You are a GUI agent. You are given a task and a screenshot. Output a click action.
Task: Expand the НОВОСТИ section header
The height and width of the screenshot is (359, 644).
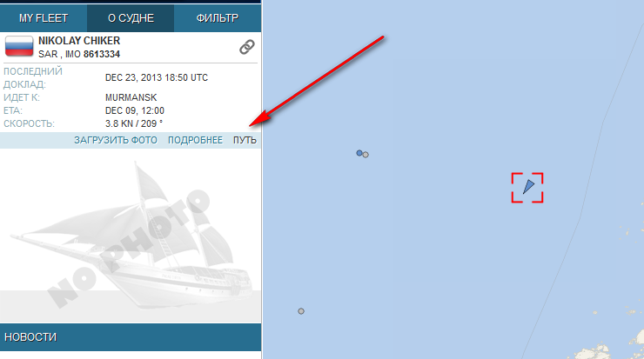click(131, 337)
